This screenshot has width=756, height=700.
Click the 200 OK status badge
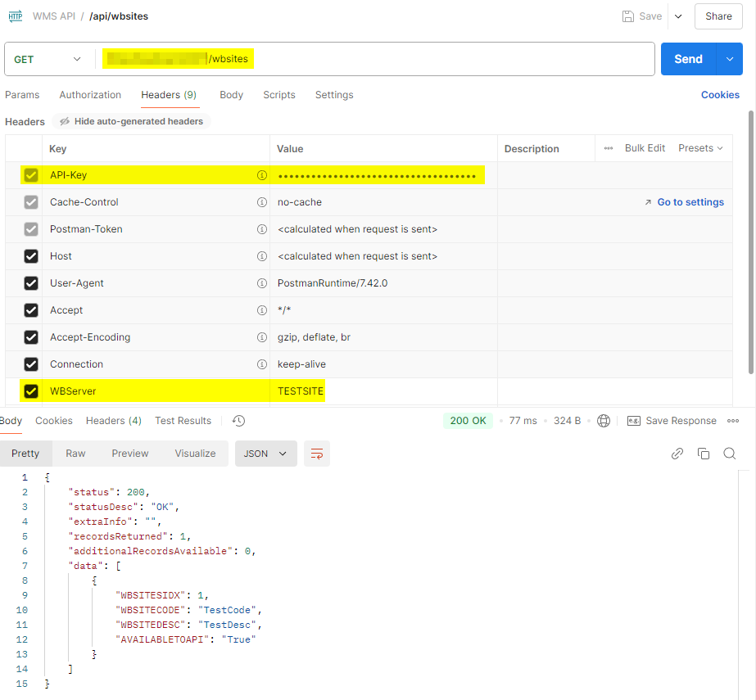(469, 421)
